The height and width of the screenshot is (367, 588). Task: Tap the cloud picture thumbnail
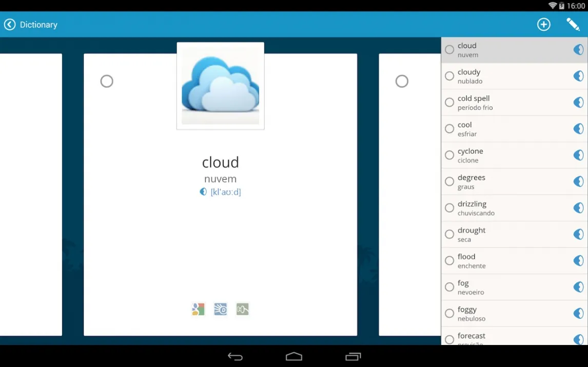221,86
